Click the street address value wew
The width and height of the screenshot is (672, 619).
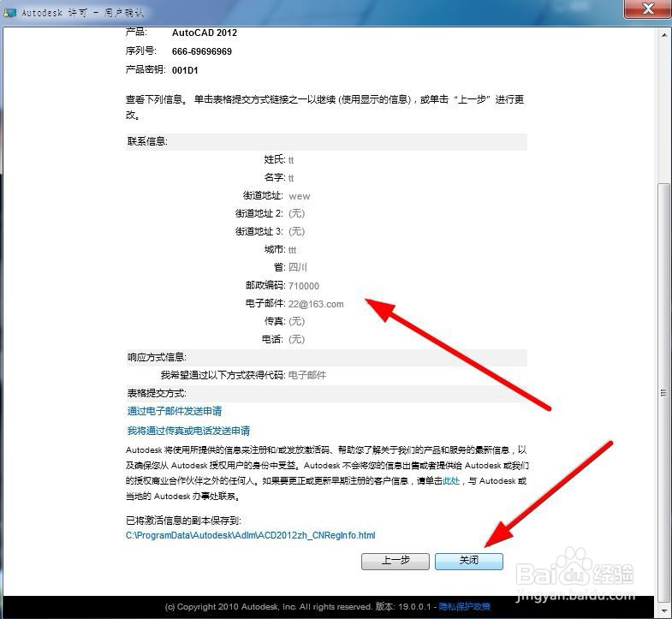[x=300, y=196]
